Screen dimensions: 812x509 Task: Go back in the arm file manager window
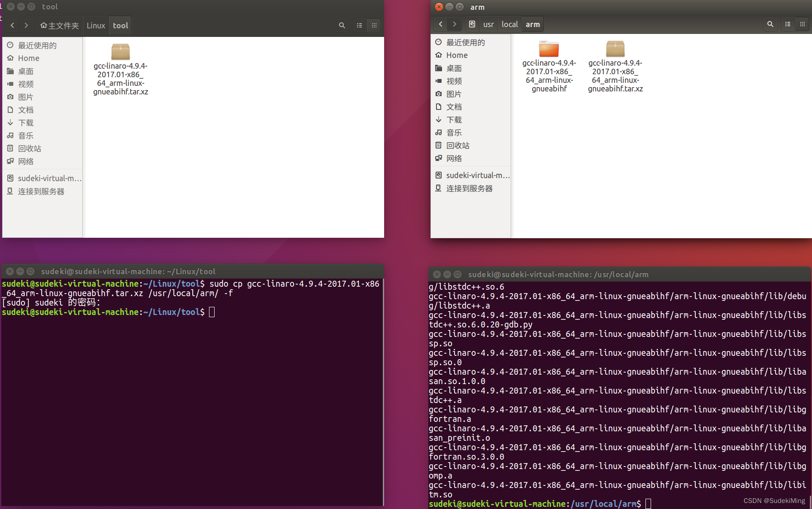pos(441,24)
